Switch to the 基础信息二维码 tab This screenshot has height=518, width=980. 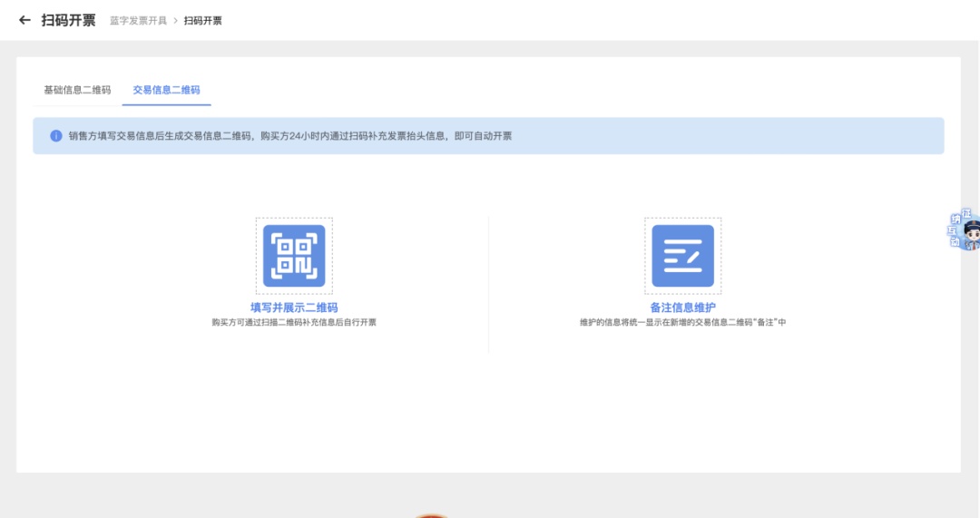77,90
